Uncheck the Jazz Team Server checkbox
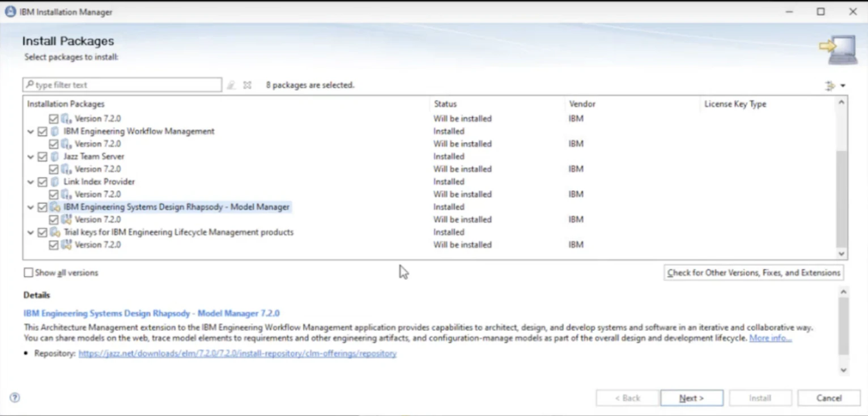The image size is (868, 416). (42, 156)
